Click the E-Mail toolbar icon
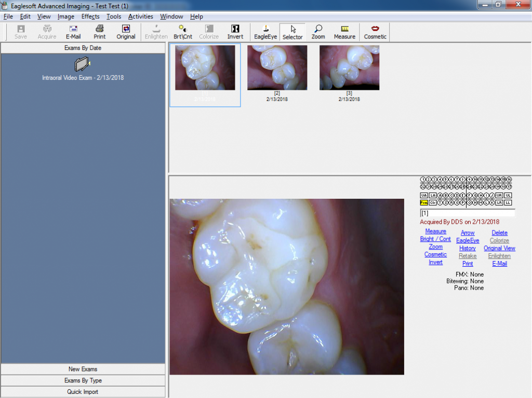This screenshot has width=532, height=398. coord(73,32)
